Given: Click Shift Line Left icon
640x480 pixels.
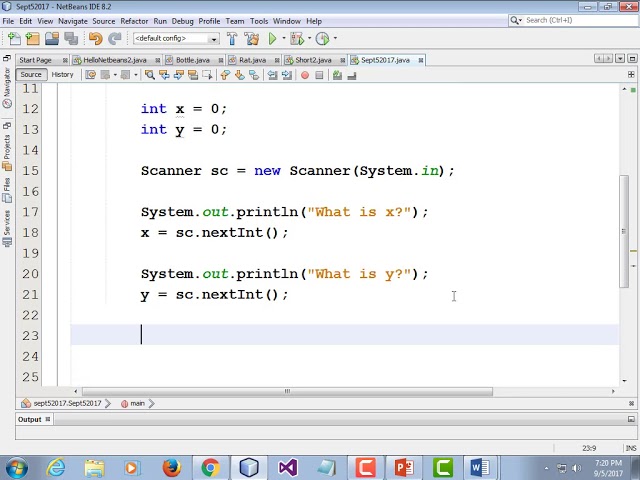Looking at the screenshot, I should 272,75.
